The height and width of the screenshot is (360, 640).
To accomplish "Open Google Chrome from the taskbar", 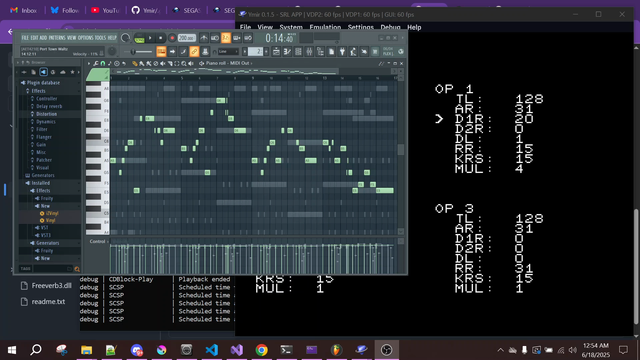I will pos(262,350).
